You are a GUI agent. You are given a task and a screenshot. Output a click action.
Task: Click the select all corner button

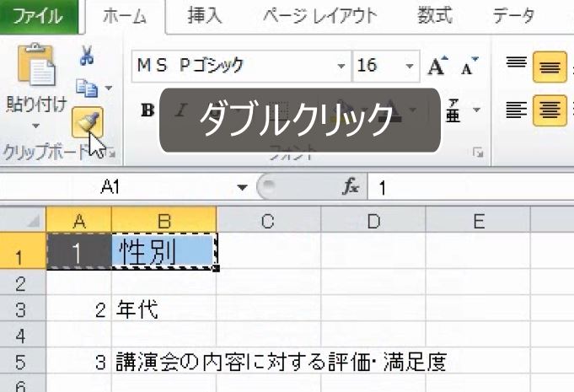[x=23, y=220]
